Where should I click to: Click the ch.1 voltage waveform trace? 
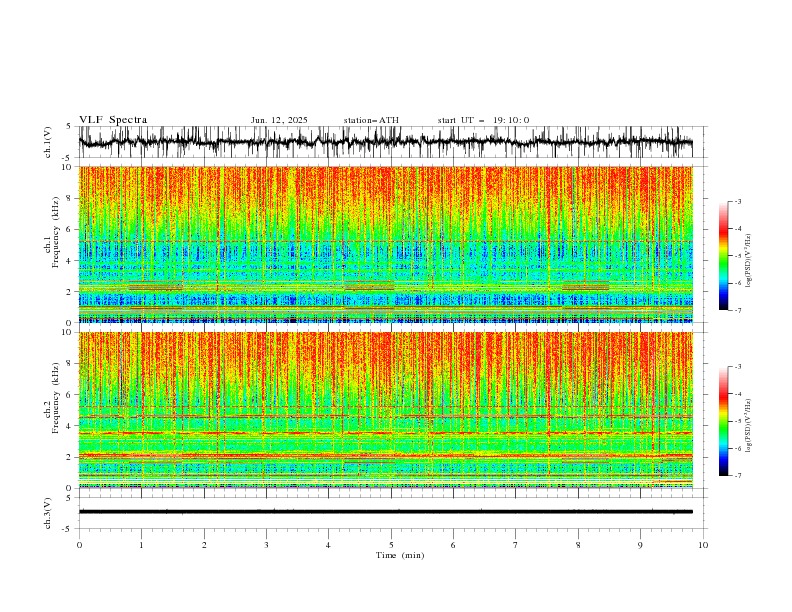pos(385,142)
